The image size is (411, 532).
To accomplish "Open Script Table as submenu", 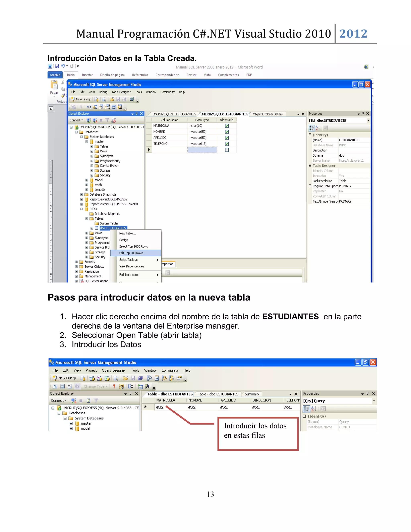I will [136, 260].
